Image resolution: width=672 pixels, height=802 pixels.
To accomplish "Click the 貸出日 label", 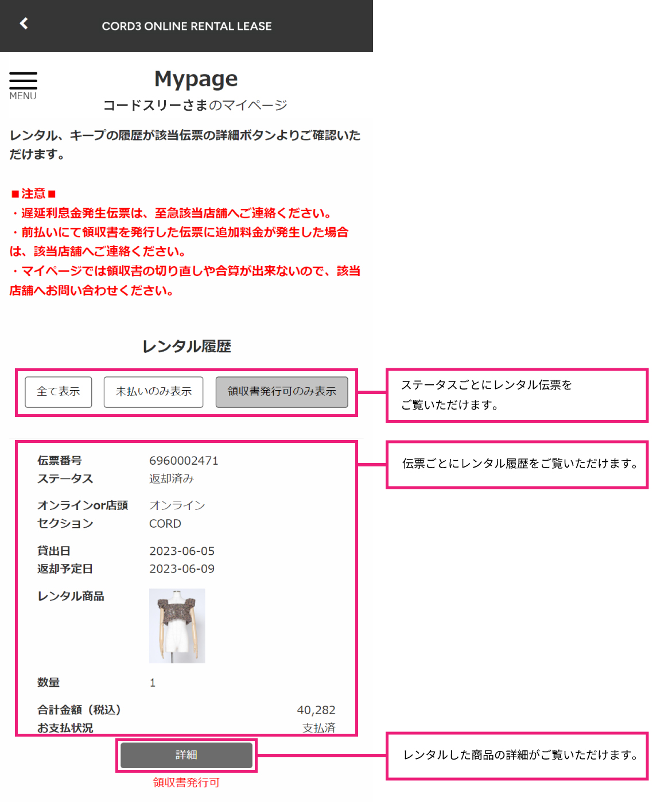I will coord(54,551).
